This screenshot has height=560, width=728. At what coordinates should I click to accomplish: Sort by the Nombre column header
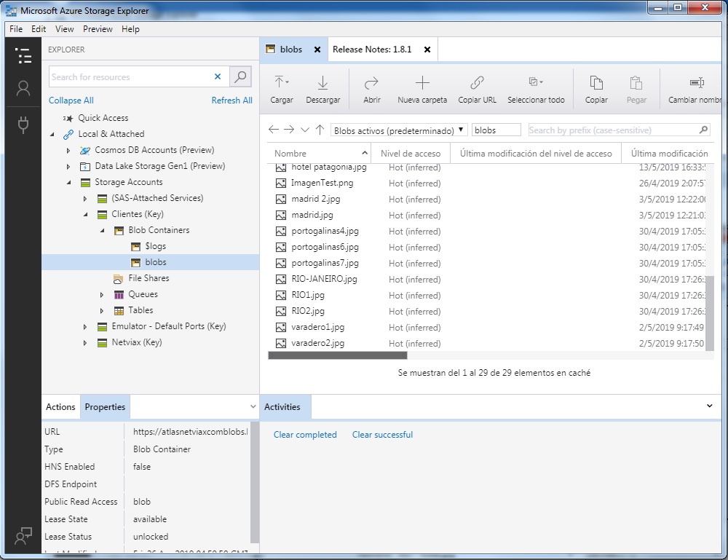coord(319,153)
